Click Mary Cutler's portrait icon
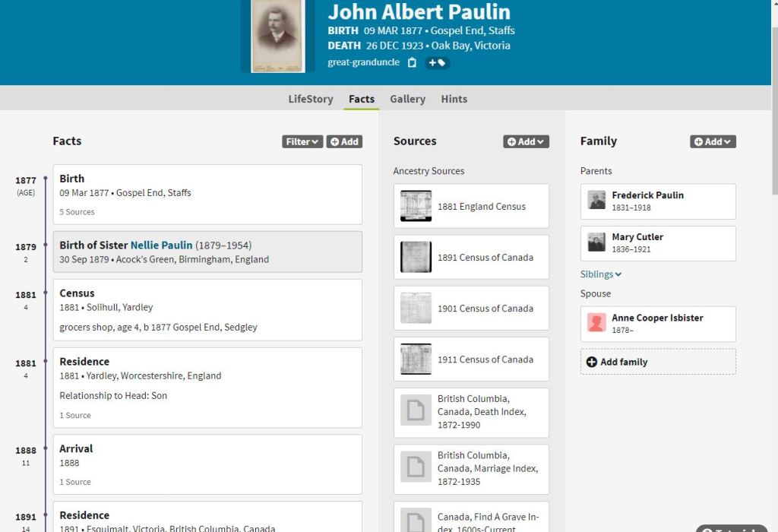This screenshot has width=778, height=532. [597, 242]
